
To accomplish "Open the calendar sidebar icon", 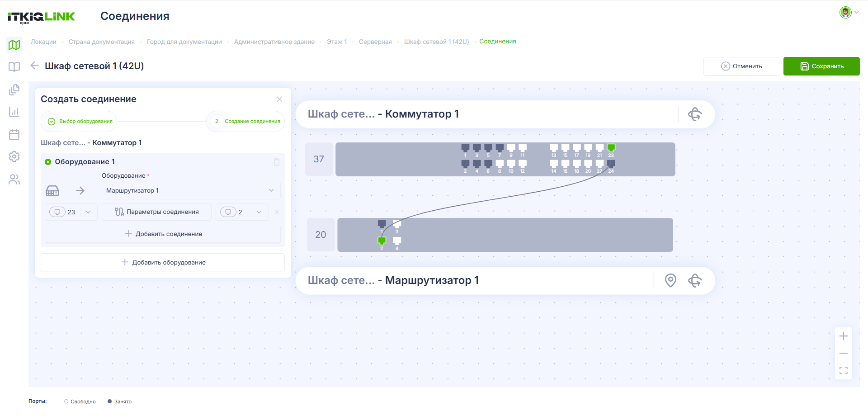I will [14, 134].
